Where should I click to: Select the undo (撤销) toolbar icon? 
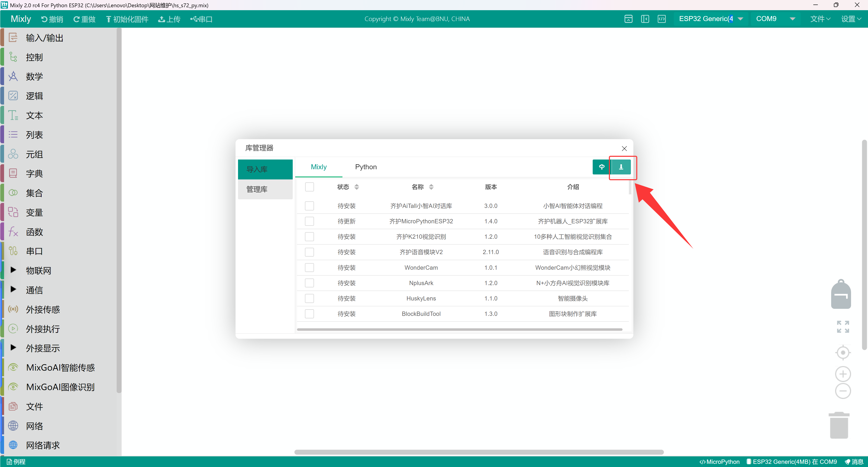(44, 19)
